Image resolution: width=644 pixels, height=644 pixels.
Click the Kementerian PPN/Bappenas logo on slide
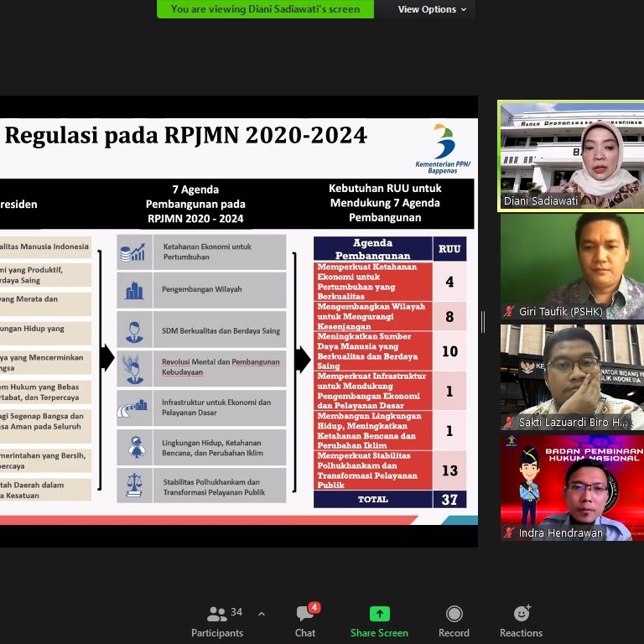pos(443,147)
